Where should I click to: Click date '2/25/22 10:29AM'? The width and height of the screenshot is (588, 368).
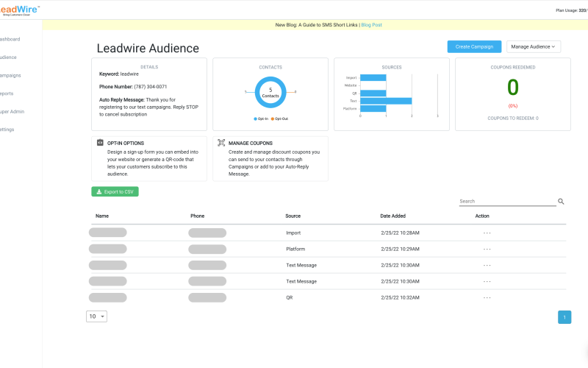tap(400, 250)
